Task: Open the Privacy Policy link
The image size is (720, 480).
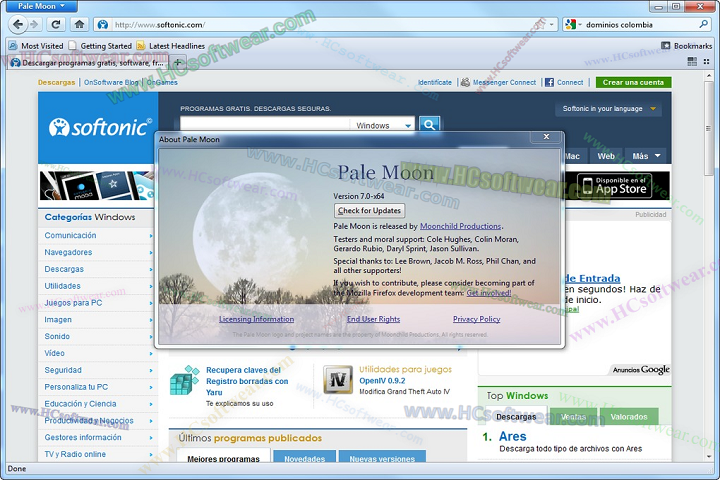Action: click(x=476, y=319)
